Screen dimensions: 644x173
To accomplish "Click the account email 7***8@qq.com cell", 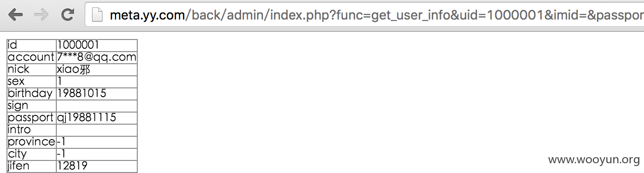I will 97,57.
